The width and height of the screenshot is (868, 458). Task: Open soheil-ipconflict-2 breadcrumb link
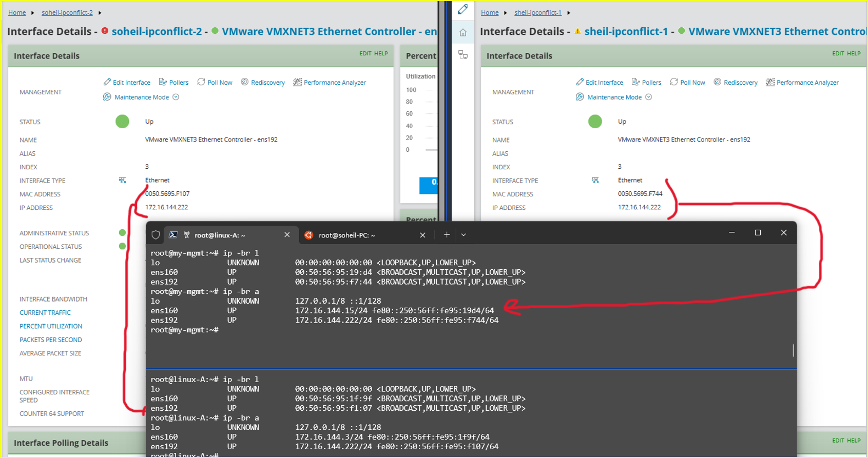coord(67,12)
